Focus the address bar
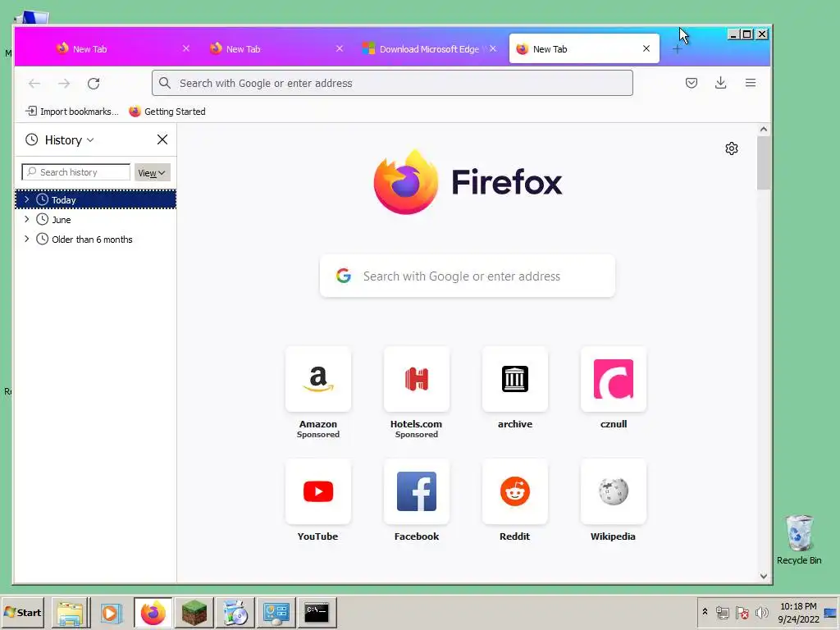This screenshot has width=840, height=630. tap(392, 83)
